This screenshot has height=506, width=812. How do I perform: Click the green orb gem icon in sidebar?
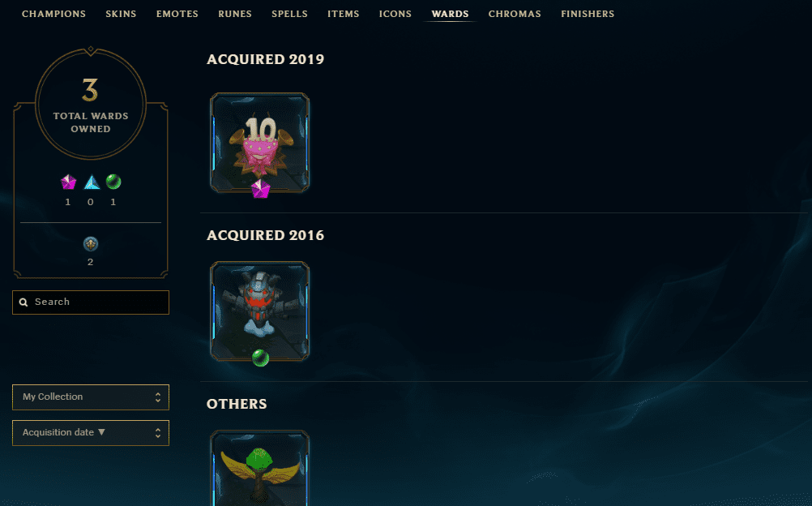[x=113, y=182]
